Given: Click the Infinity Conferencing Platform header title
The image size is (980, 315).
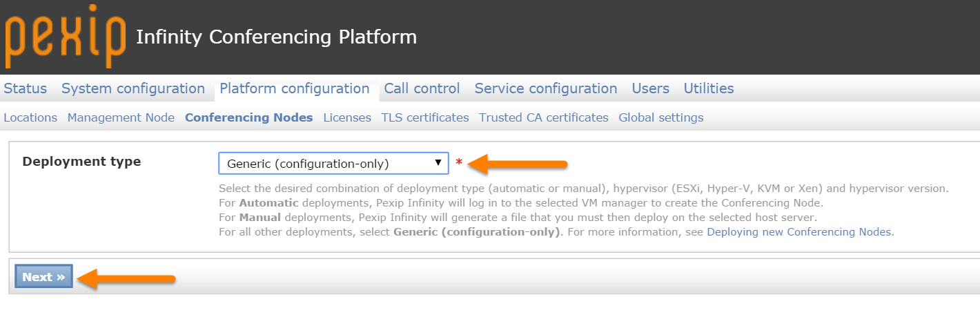Looking at the screenshot, I should pyautogui.click(x=277, y=37).
